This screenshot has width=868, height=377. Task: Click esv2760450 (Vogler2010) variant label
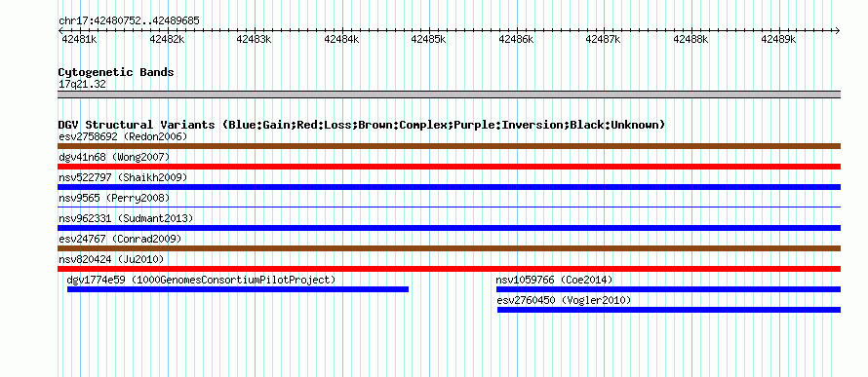tap(564, 300)
